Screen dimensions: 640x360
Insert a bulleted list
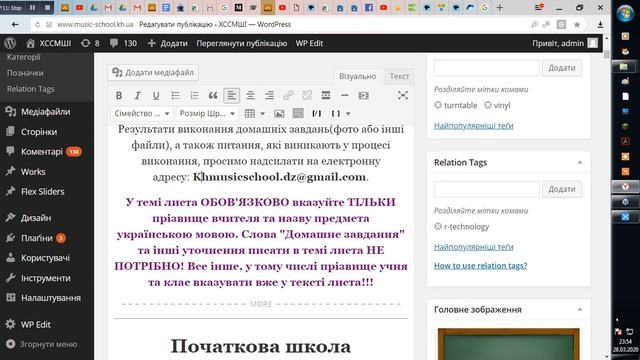[x=176, y=96]
